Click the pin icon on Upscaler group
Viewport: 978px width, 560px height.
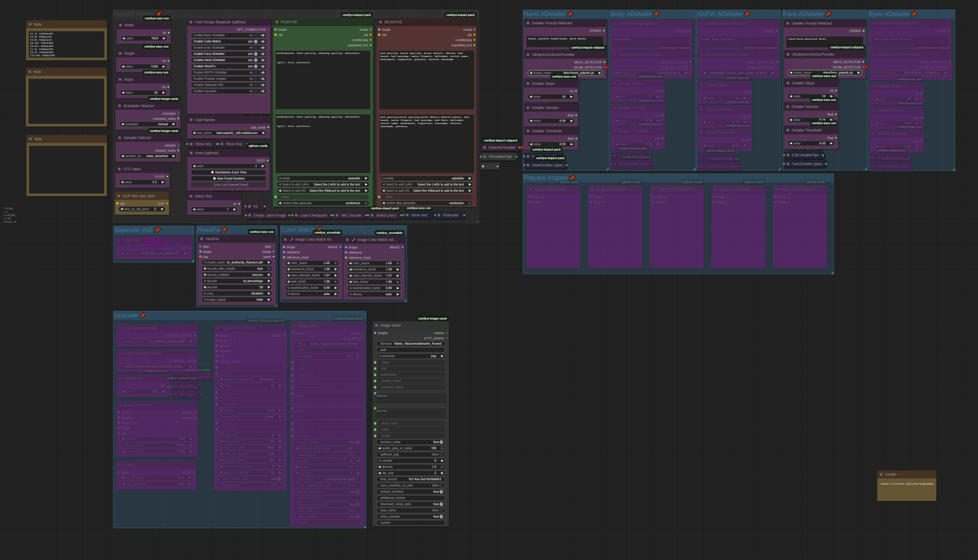tap(143, 315)
